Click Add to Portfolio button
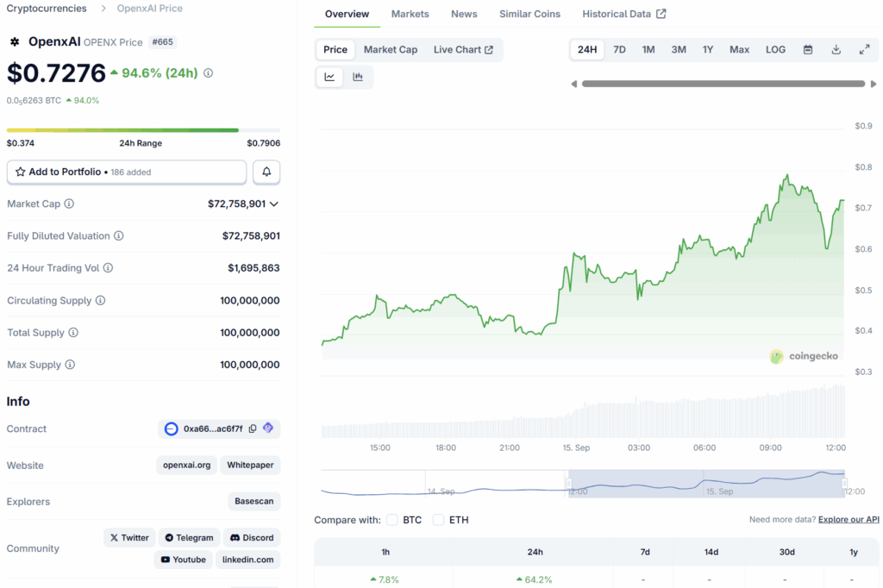This screenshot has height=588, width=883. point(127,172)
